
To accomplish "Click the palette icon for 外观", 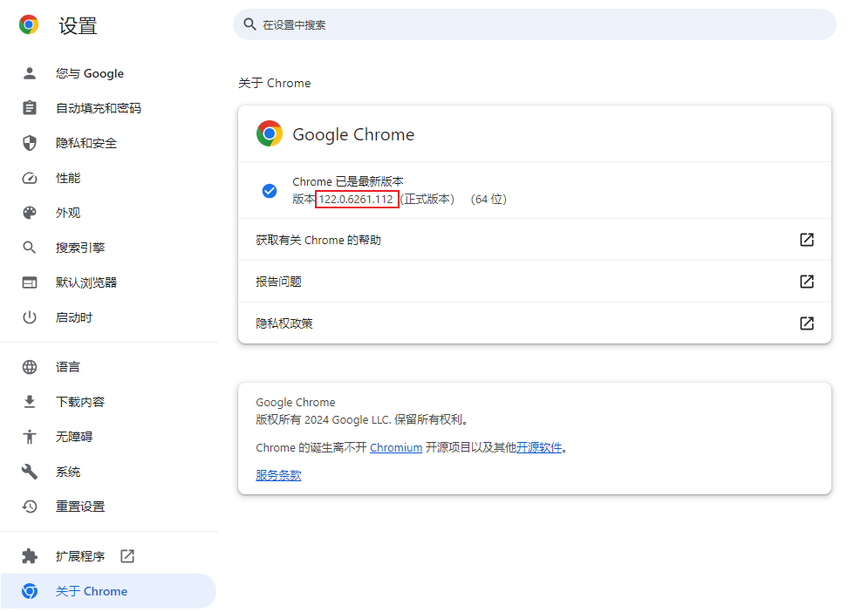I will click(30, 213).
